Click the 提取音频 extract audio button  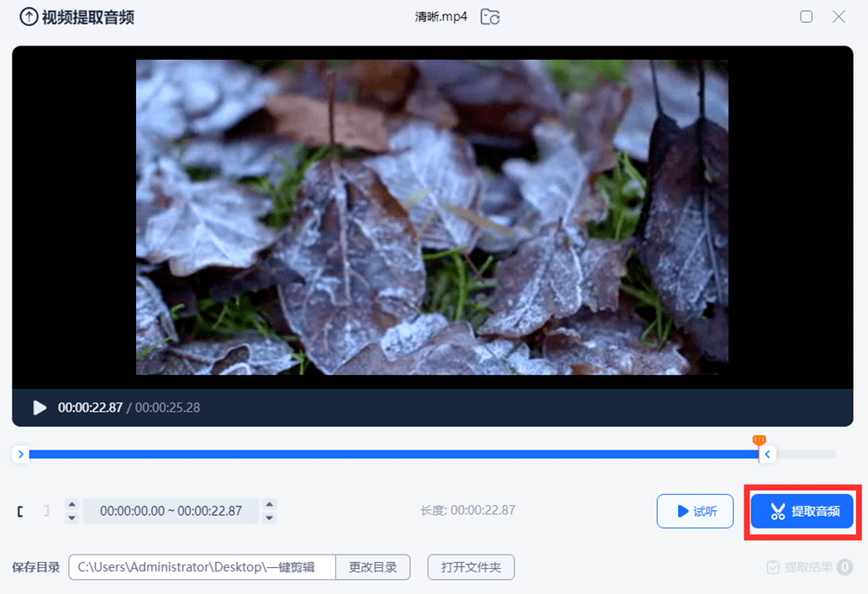tap(802, 511)
